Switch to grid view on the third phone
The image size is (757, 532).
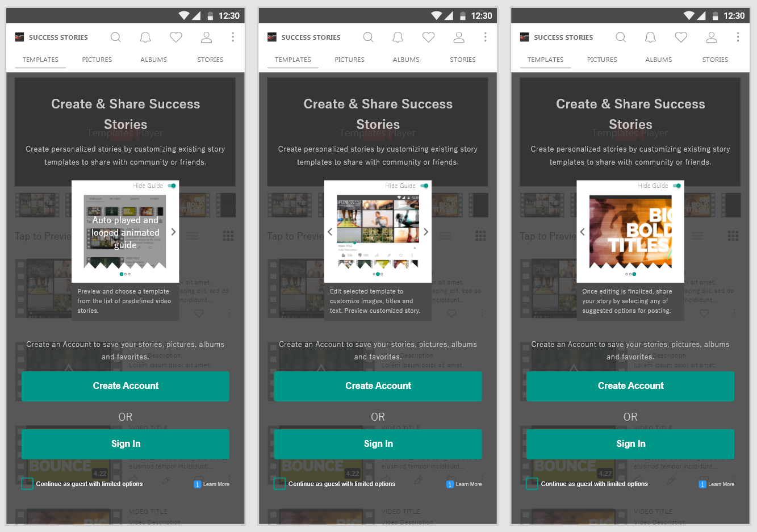click(733, 236)
